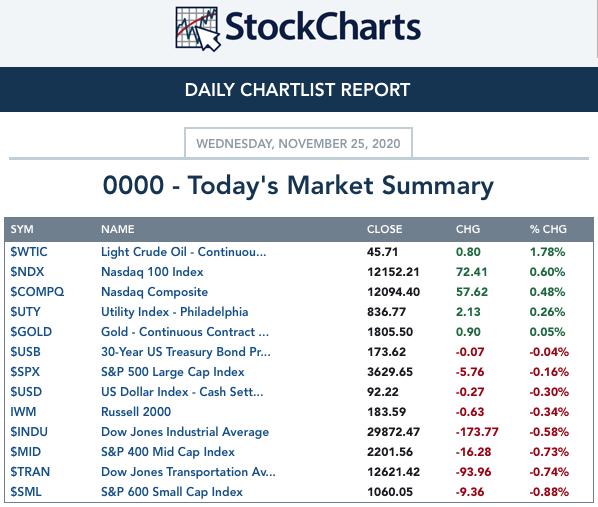Image resolution: width=598 pixels, height=507 pixels.
Task: Open Dow Jones Industrial Average link
Action: pyautogui.click(x=185, y=432)
